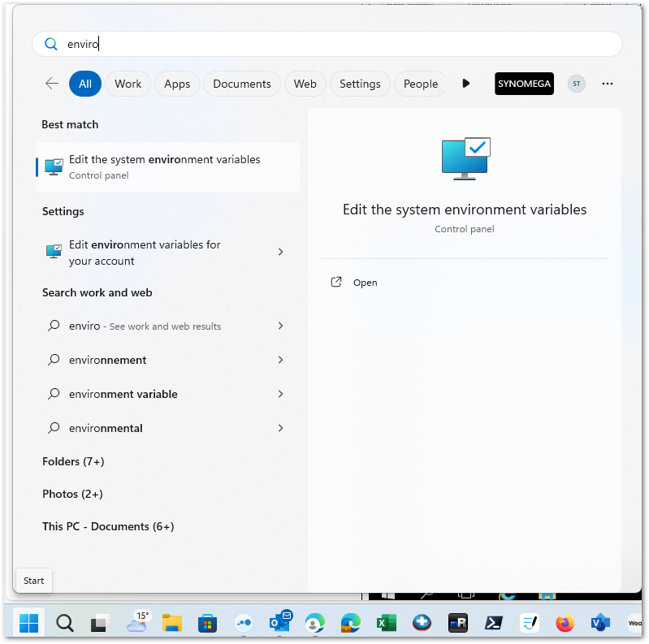Launch Firefox from the taskbar
This screenshot has width=649, height=644.
point(565,623)
